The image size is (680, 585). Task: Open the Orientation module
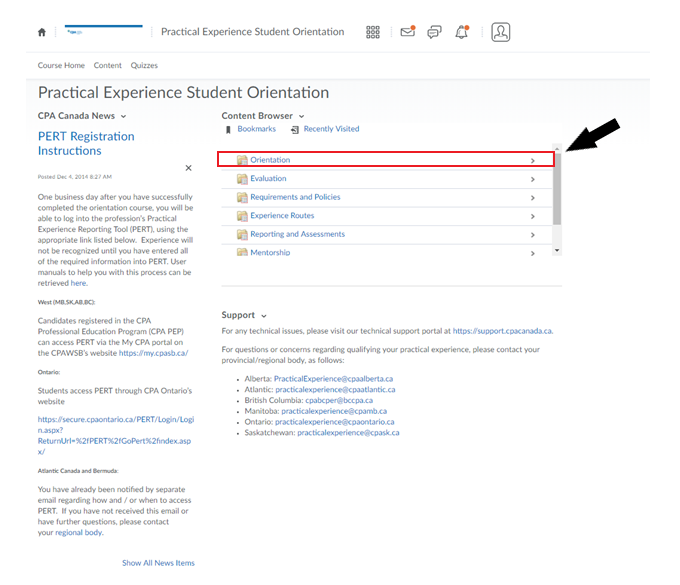[x=270, y=160]
